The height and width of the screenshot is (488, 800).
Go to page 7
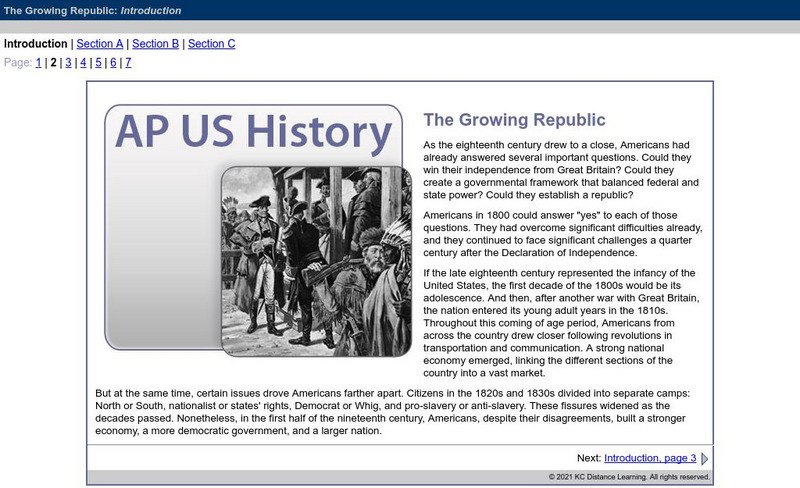[x=128, y=63]
